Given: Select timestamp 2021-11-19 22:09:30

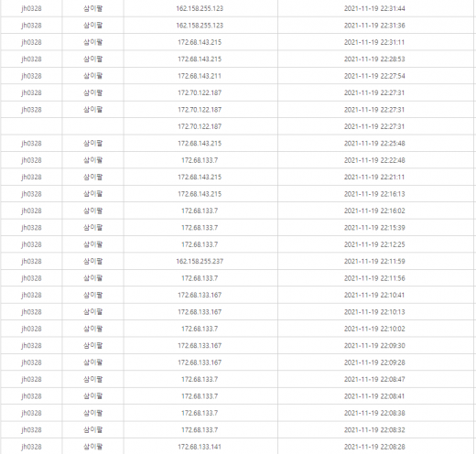Looking at the screenshot, I should pyautogui.click(x=374, y=346).
